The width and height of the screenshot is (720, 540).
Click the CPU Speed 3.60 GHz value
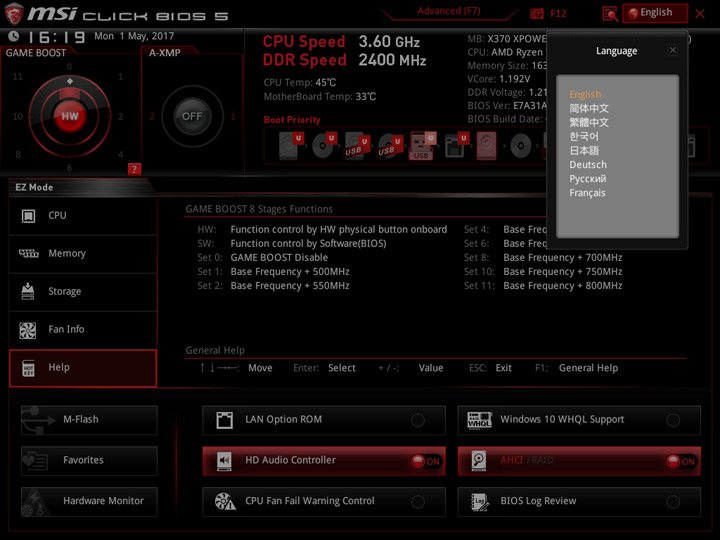(389, 42)
